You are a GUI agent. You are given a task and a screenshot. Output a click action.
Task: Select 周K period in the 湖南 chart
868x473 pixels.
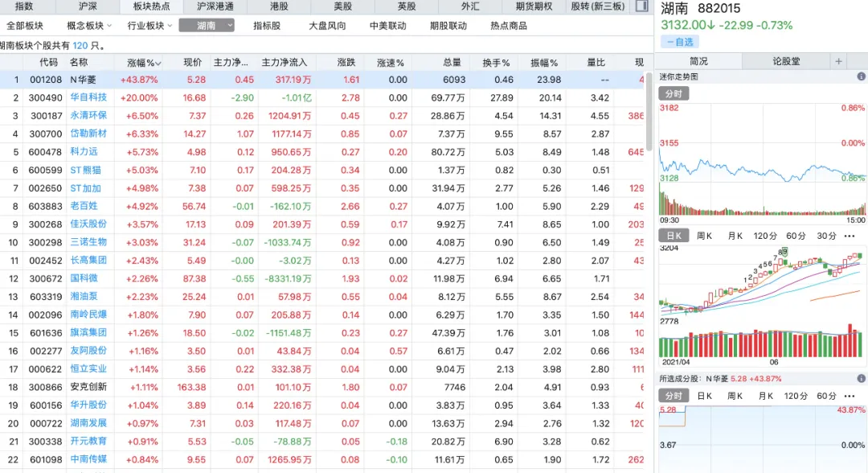[704, 236]
